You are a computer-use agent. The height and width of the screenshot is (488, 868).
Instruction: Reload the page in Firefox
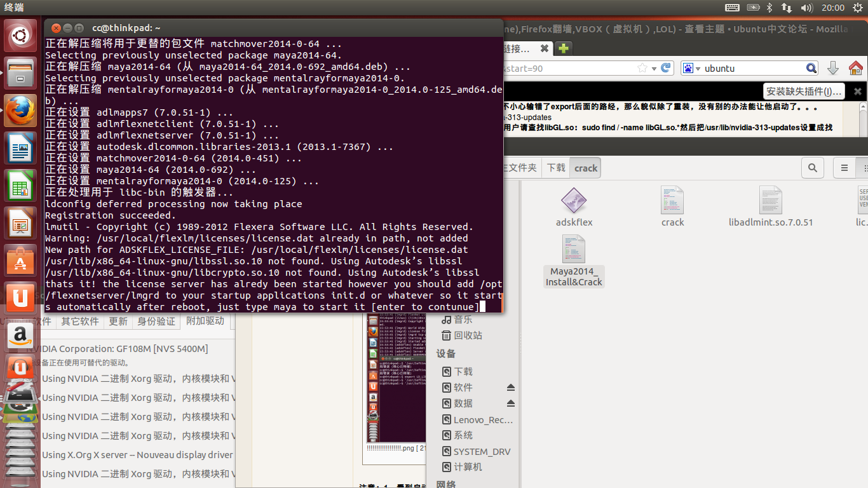pyautogui.click(x=666, y=68)
